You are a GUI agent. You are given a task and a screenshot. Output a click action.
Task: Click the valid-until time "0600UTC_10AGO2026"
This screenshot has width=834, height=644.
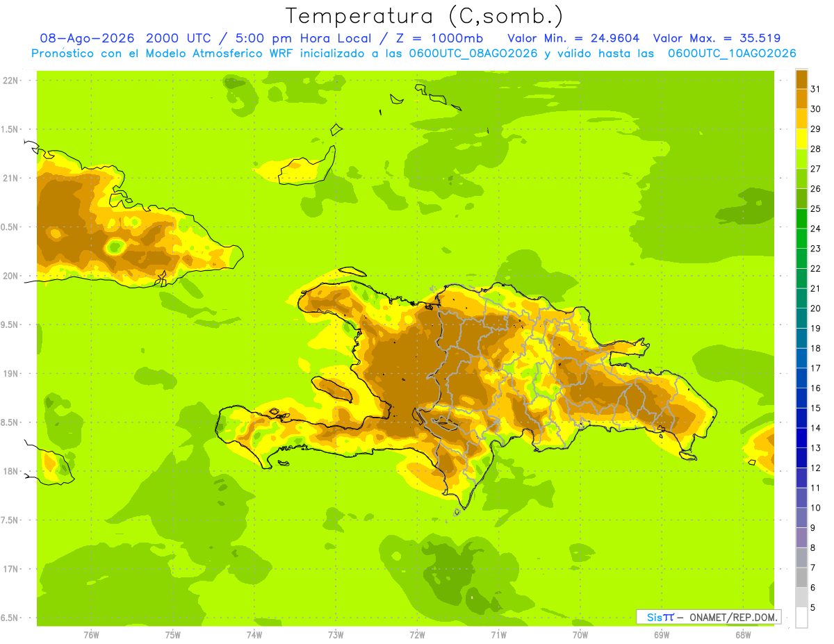(x=732, y=53)
